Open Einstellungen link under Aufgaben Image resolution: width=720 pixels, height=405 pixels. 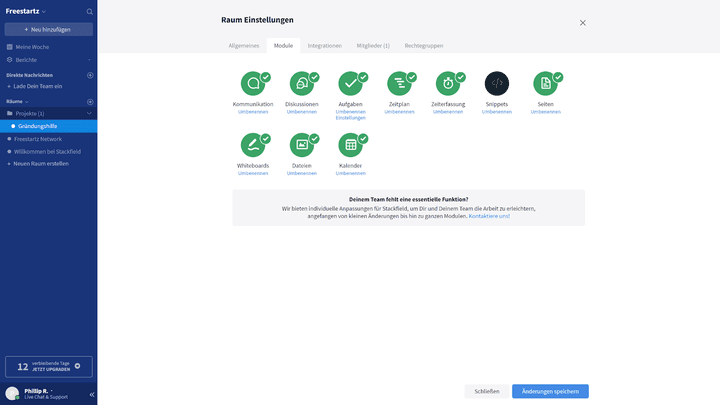coord(350,118)
